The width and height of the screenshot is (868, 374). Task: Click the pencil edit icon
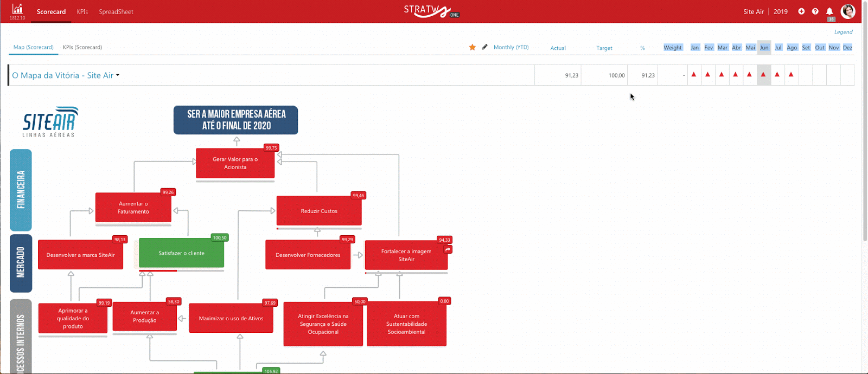tap(485, 47)
